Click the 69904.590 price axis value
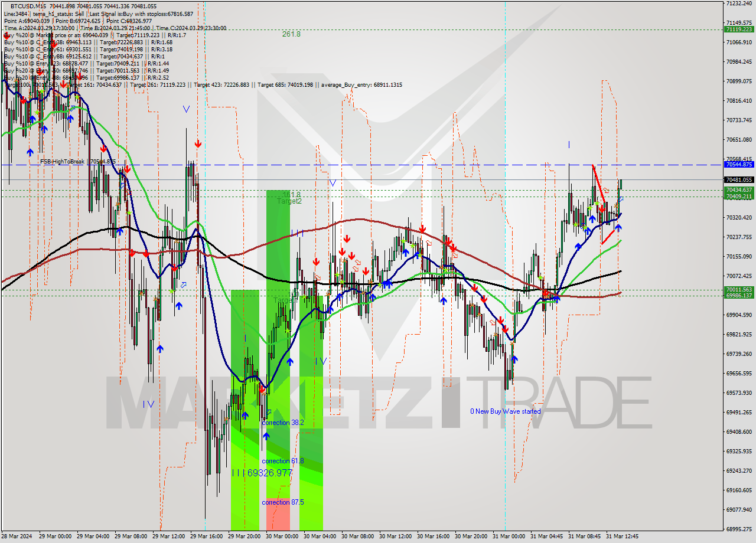The width and height of the screenshot is (756, 543). pyautogui.click(x=739, y=315)
